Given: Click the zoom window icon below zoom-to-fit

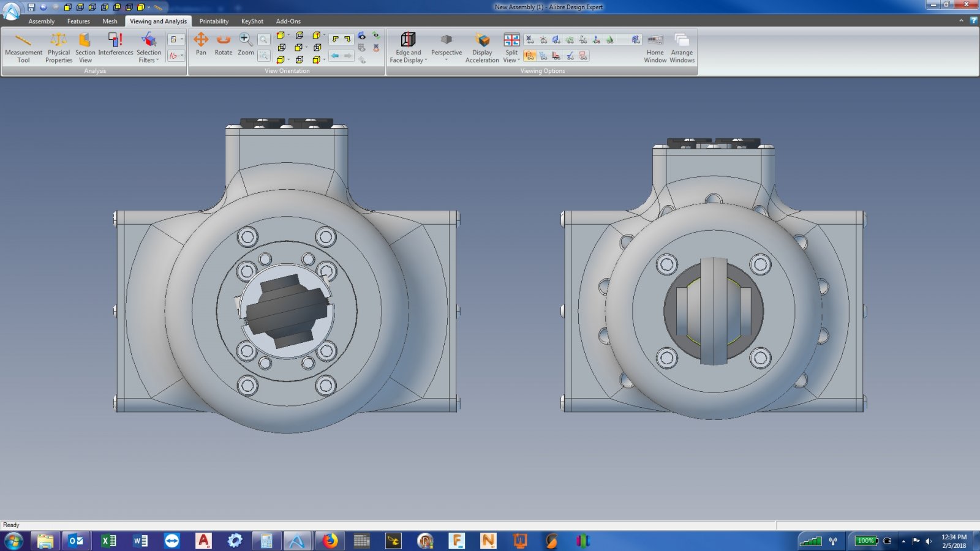Looking at the screenshot, I should [x=263, y=56].
